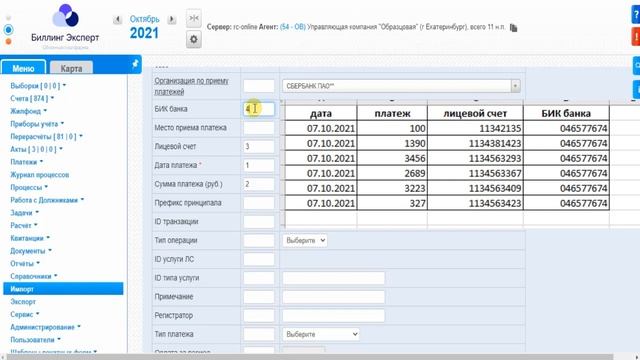Screen dimensions: 640x360
Task: Switch to the Меню tab
Action: pos(23,68)
